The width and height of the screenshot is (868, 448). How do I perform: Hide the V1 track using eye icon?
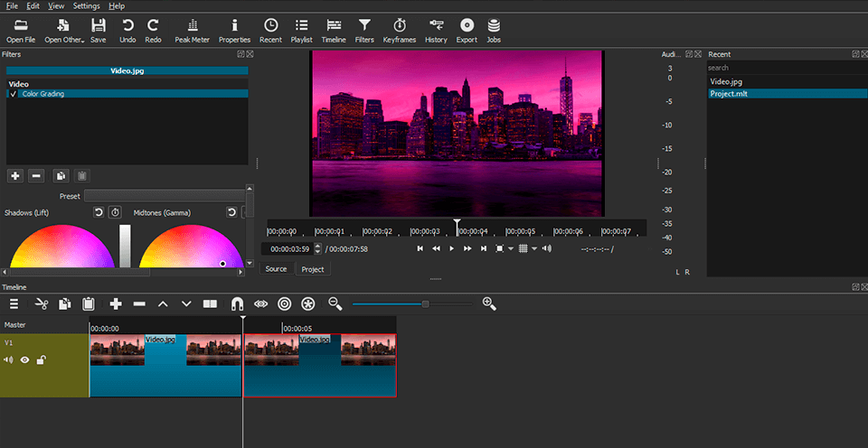point(25,360)
